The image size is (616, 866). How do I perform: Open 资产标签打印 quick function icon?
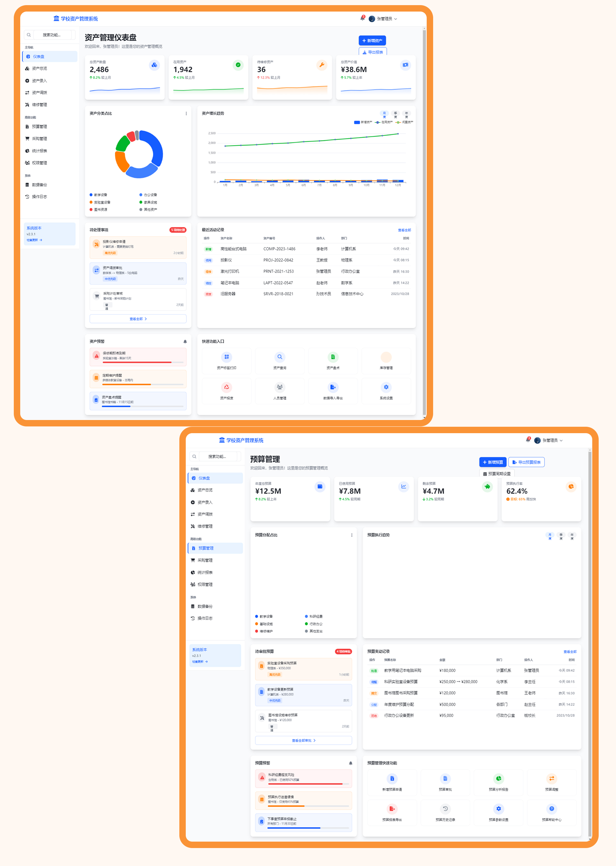coord(227,357)
